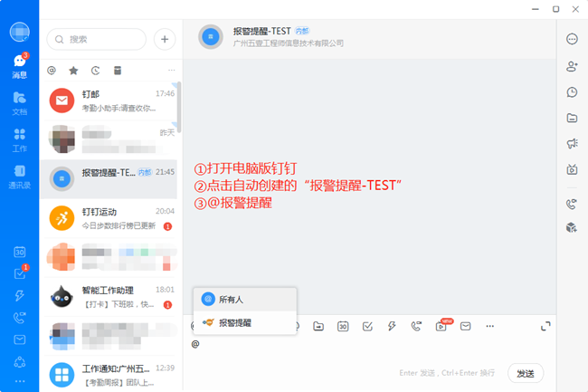The image size is (588, 392).
Task: Open the 钉邮 conversation
Action: 109,100
